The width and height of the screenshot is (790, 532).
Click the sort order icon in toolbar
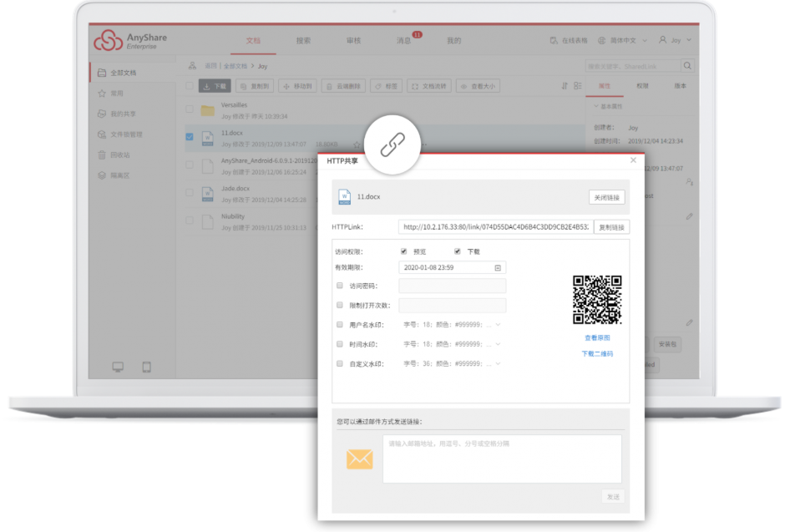point(565,86)
